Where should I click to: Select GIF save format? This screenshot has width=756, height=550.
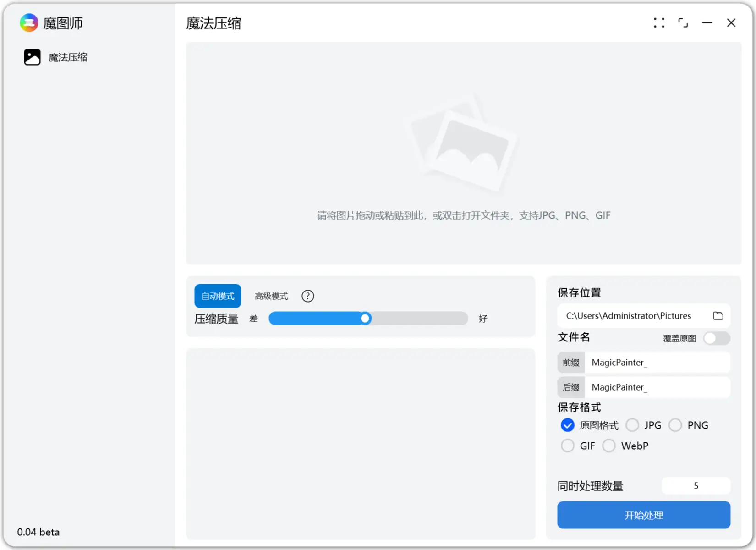tap(567, 445)
